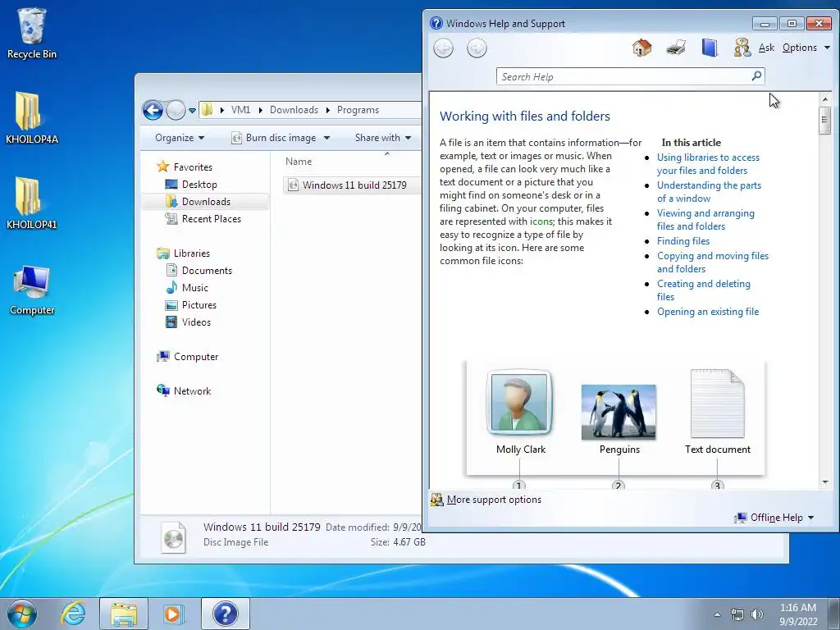Viewport: 840px width, 630px height.
Task: Open Recycle Bin desktop icon
Action: (x=32, y=33)
